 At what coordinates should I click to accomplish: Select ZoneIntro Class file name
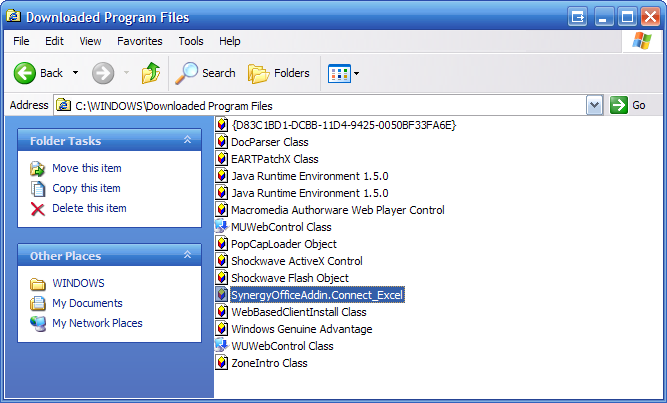(269, 363)
